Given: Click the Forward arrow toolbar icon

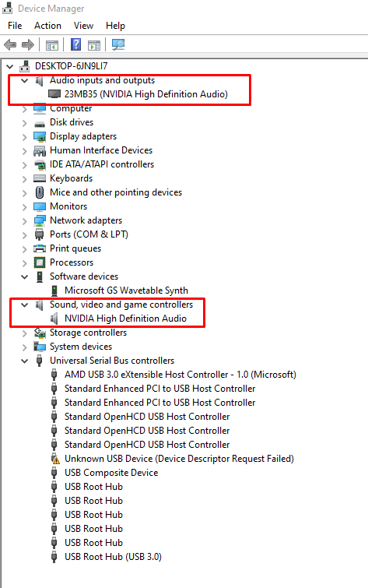Looking at the screenshot, I should [28, 45].
